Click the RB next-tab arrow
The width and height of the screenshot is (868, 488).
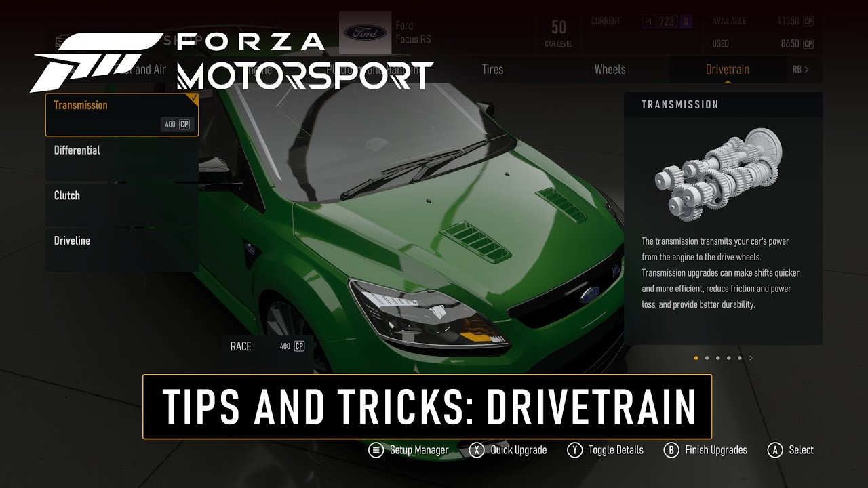click(801, 69)
